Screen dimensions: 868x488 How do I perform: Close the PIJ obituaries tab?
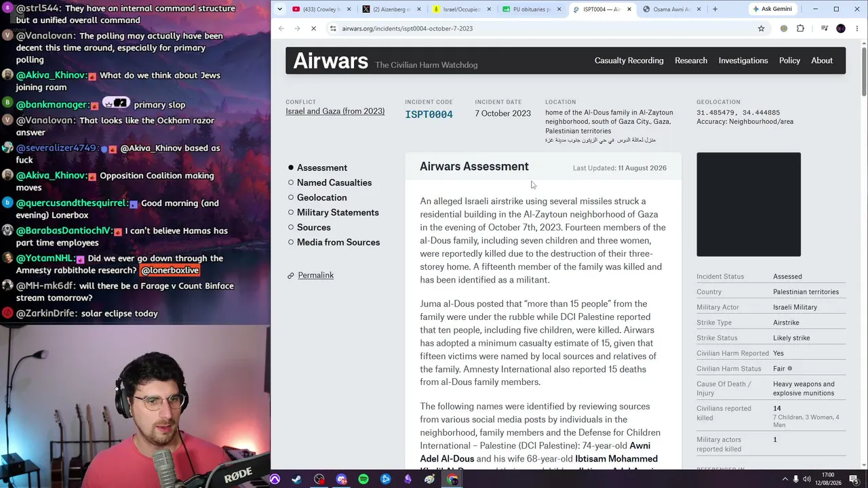point(559,9)
